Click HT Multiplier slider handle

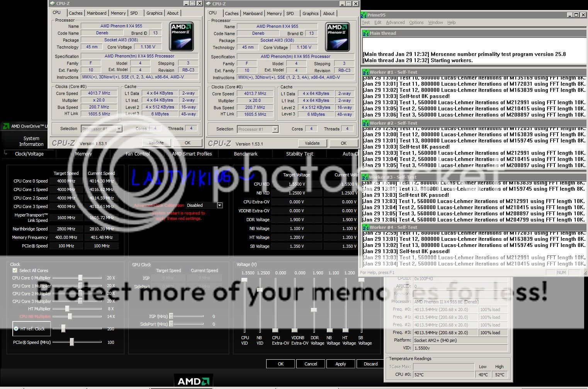click(67, 309)
